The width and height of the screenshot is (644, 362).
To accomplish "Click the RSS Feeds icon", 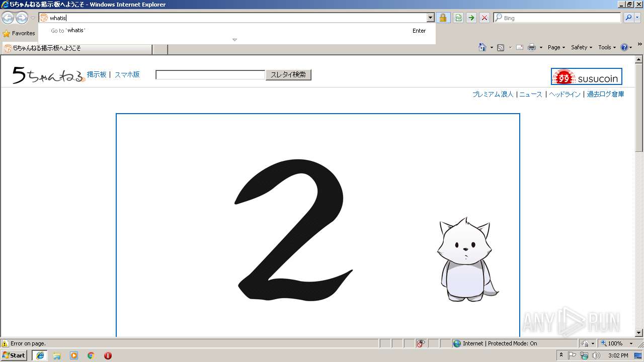I will coord(501,47).
